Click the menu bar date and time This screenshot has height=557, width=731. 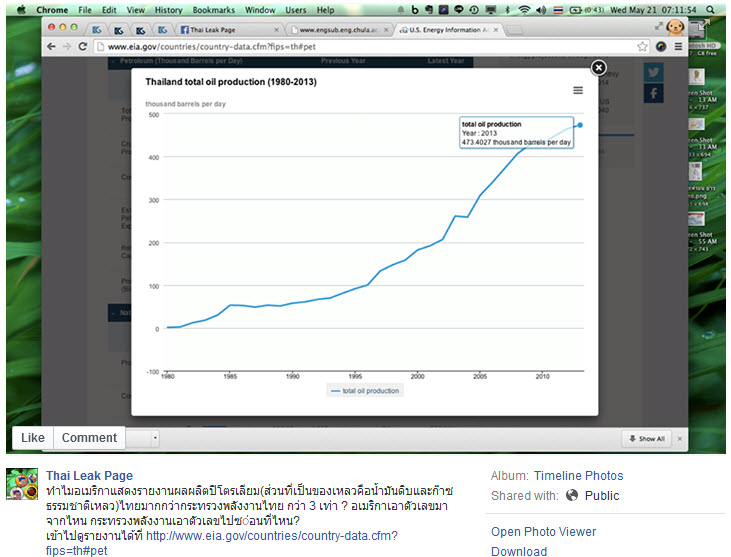(653, 10)
